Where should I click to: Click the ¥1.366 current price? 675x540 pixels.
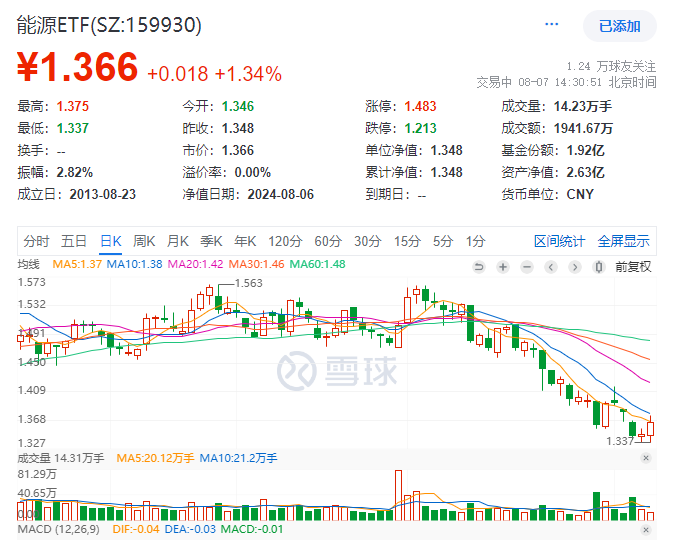click(x=77, y=67)
